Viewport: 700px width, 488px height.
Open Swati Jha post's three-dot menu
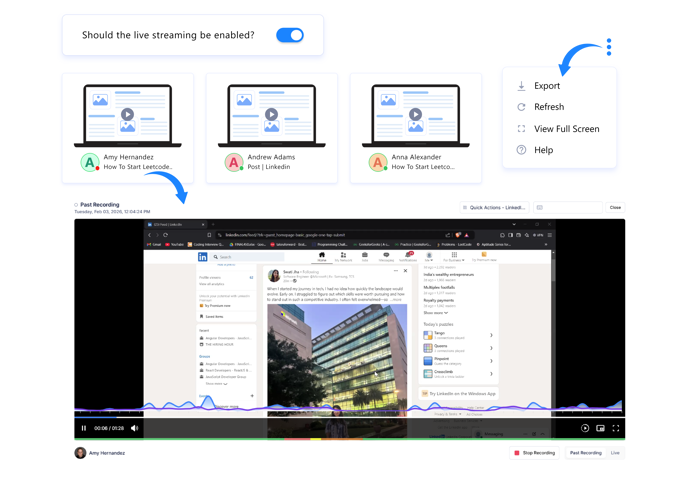[396, 271]
